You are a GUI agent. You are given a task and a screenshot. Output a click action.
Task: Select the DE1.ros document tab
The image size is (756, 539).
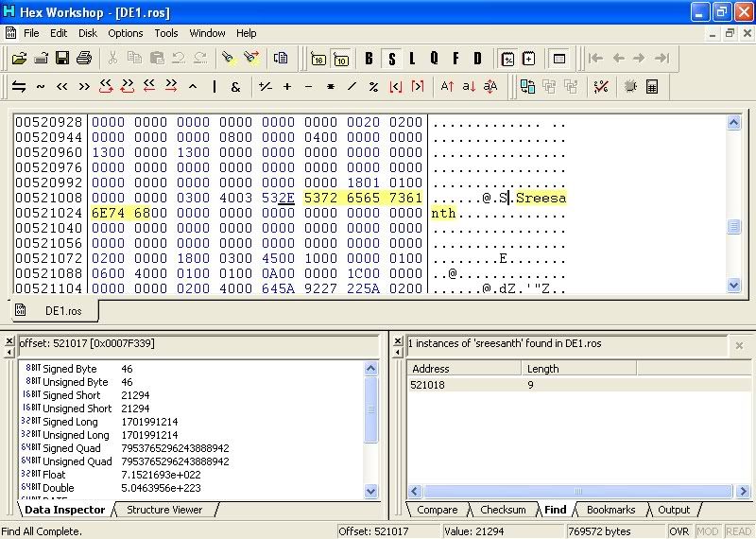tap(55, 311)
